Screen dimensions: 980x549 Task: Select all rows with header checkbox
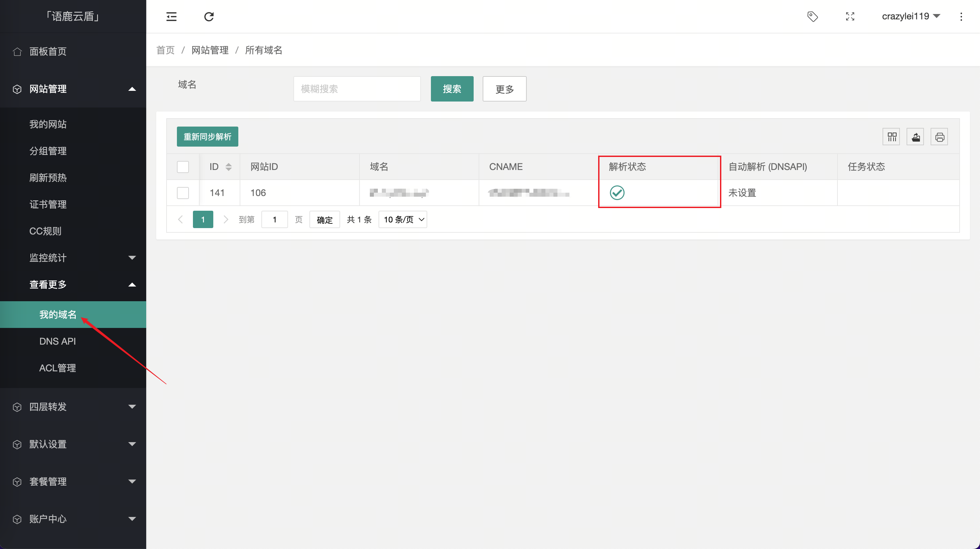point(183,167)
